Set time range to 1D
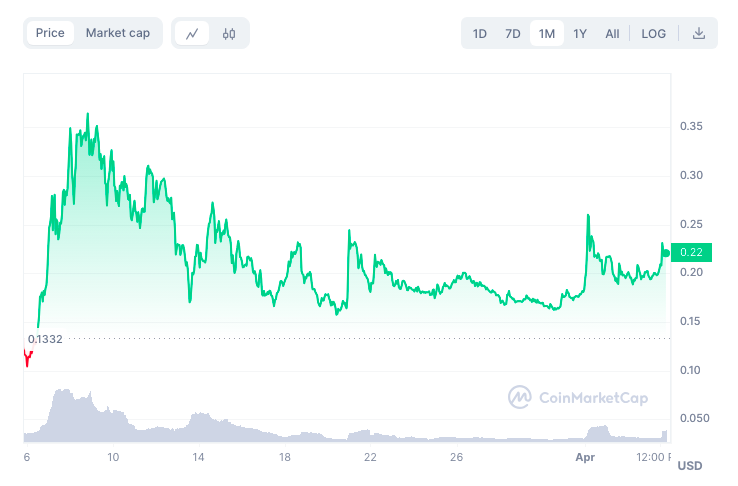The width and height of the screenshot is (738, 486). 480,33
